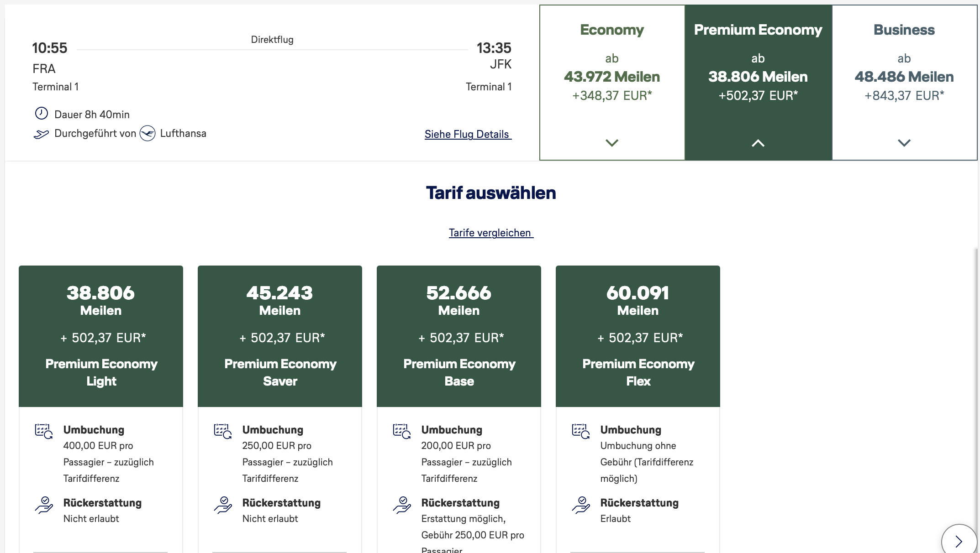Click Umbuchung calendar icon in Saver tariff

(223, 431)
